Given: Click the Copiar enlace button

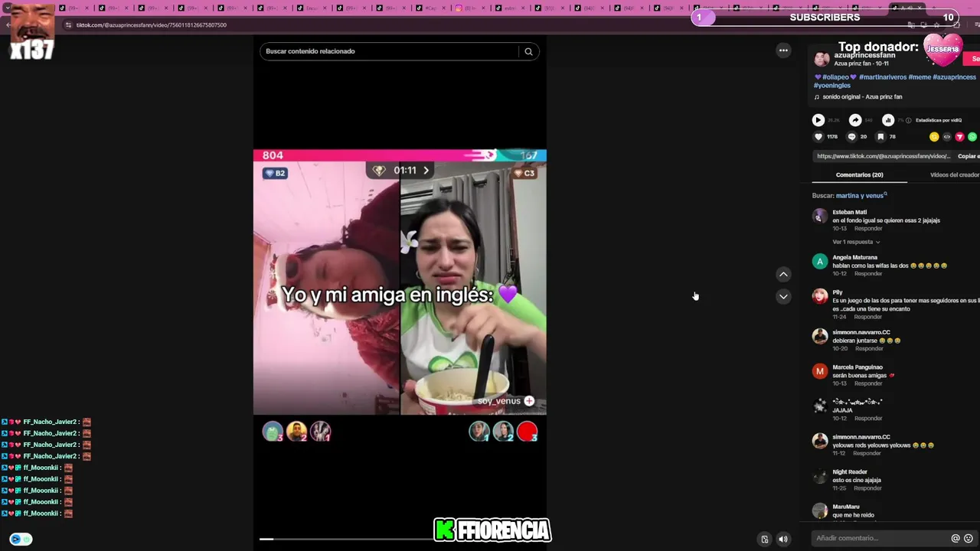Looking at the screenshot, I should 969,156.
